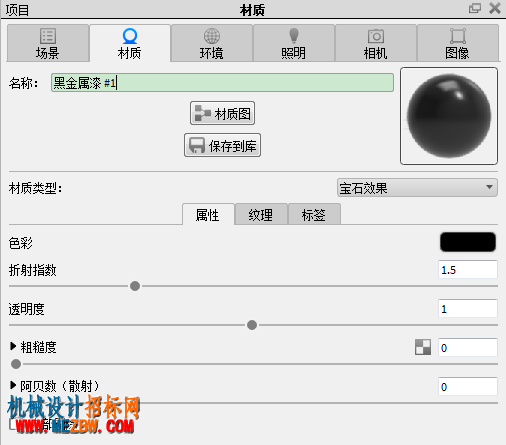Expand the 粗糙度 section triangle
The height and width of the screenshot is (445, 506).
tap(13, 346)
